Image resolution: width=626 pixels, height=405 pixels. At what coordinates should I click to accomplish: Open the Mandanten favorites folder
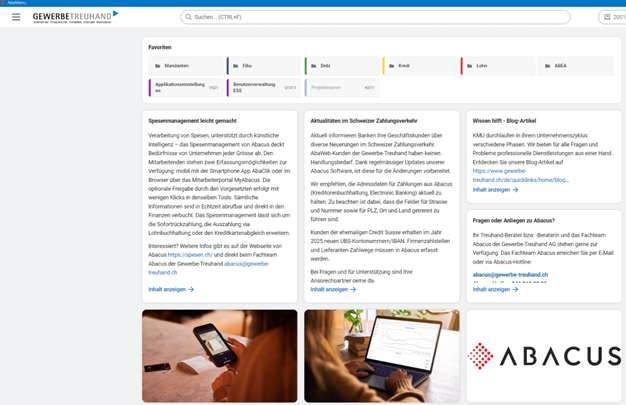pyautogui.click(x=186, y=66)
